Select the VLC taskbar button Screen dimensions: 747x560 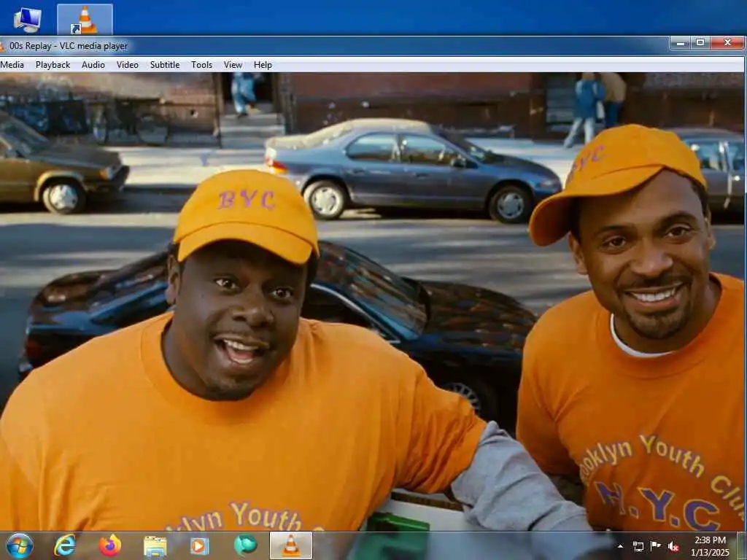coord(291,545)
